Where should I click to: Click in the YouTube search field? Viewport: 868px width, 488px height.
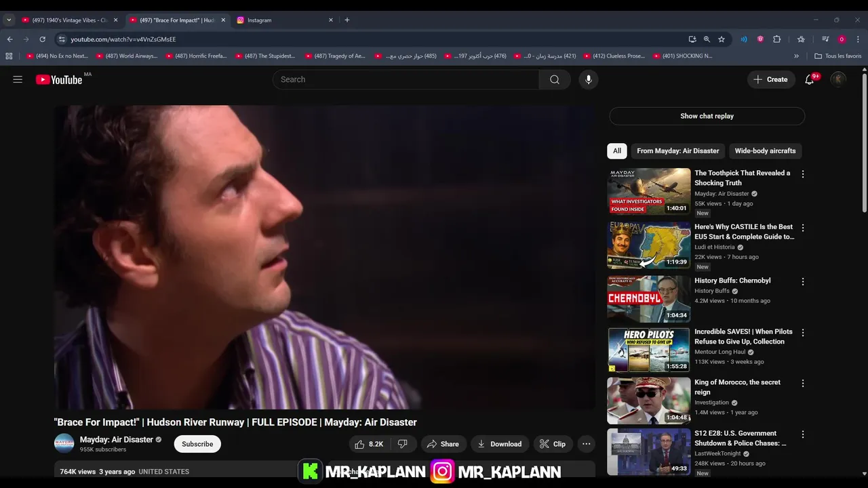pyautogui.click(x=406, y=79)
